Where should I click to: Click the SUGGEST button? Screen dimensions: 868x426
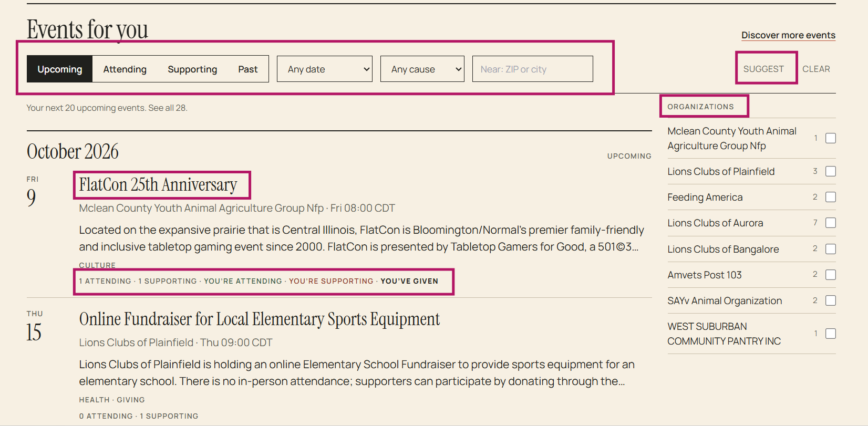tap(763, 69)
